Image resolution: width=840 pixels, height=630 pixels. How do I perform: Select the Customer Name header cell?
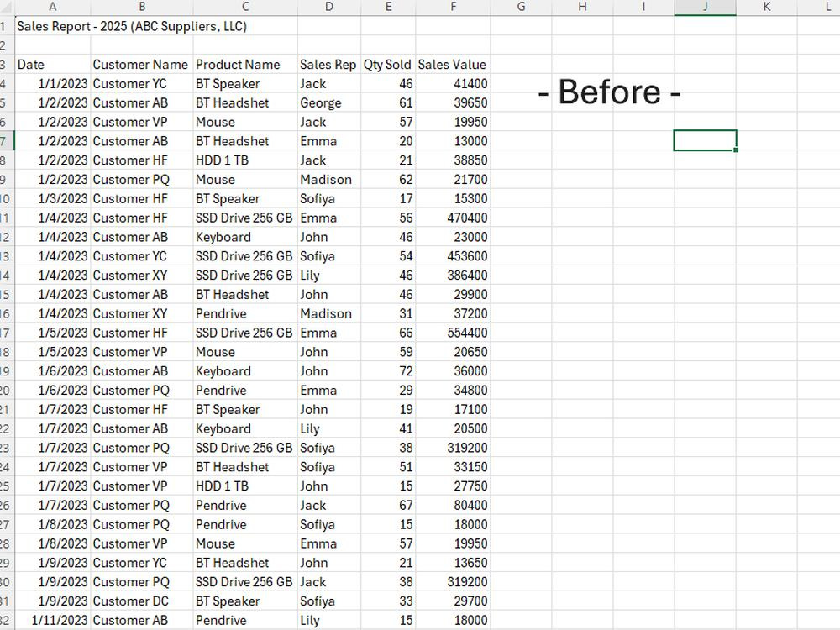pyautogui.click(x=142, y=65)
